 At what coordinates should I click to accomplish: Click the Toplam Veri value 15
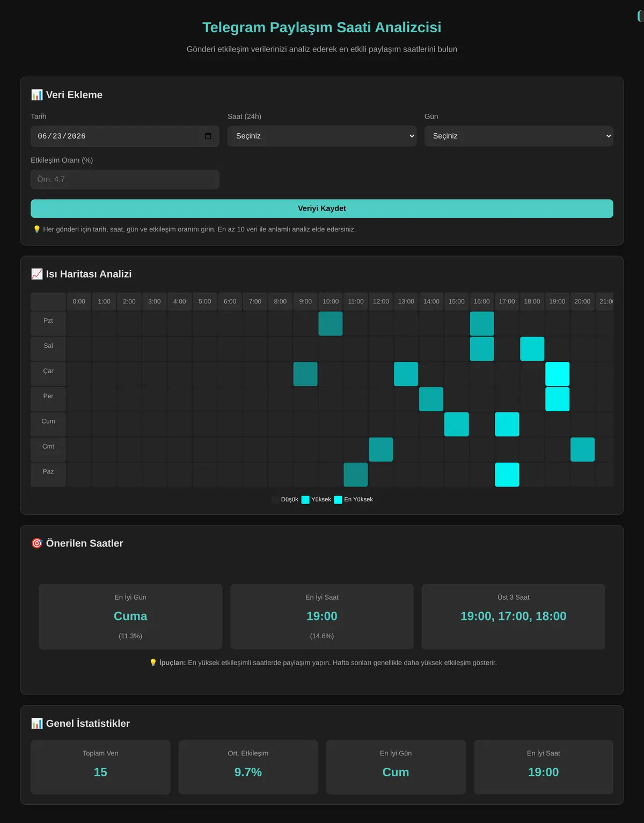[x=100, y=773]
